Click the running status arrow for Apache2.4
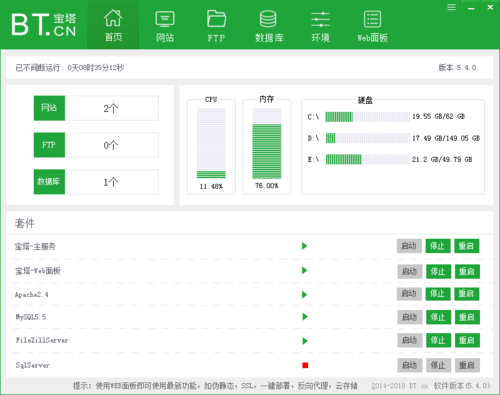This screenshot has width=500, height=395. tap(304, 295)
